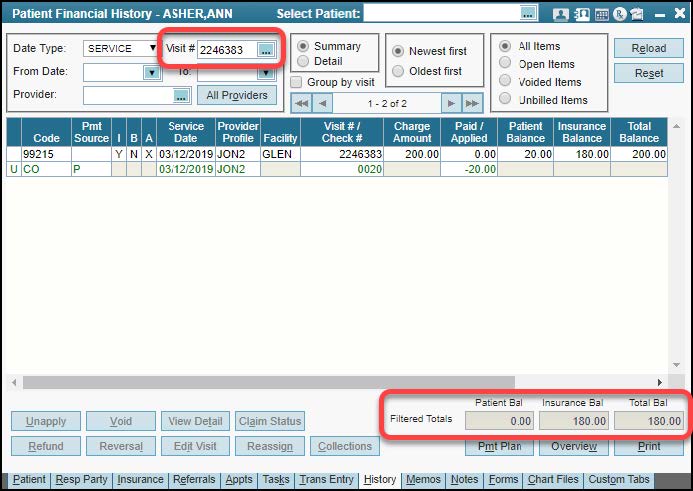
Task: Open the contact card icon in title bar
Action: click(582, 14)
